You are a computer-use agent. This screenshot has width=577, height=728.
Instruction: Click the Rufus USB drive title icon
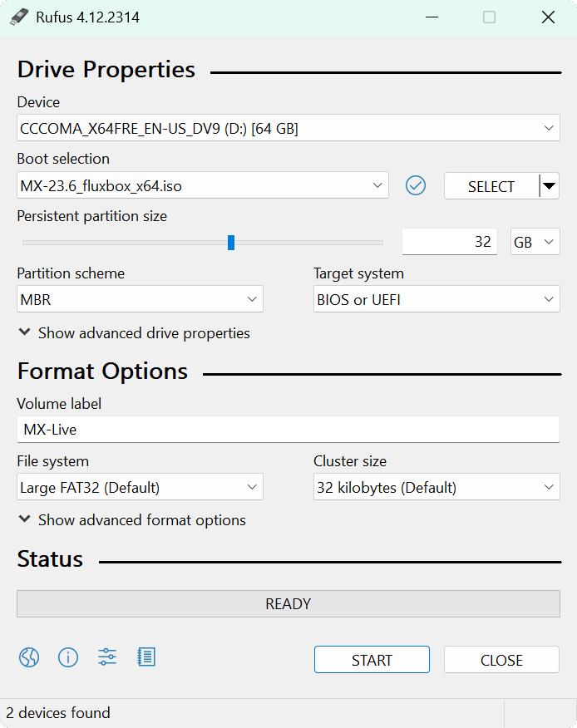click(19, 17)
